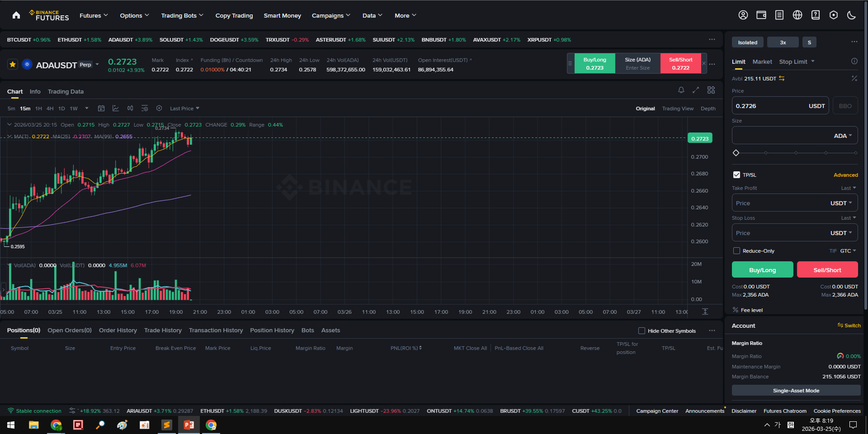Check Hide Other Symbols
Screen dimensions: 868x434
pyautogui.click(x=642, y=331)
